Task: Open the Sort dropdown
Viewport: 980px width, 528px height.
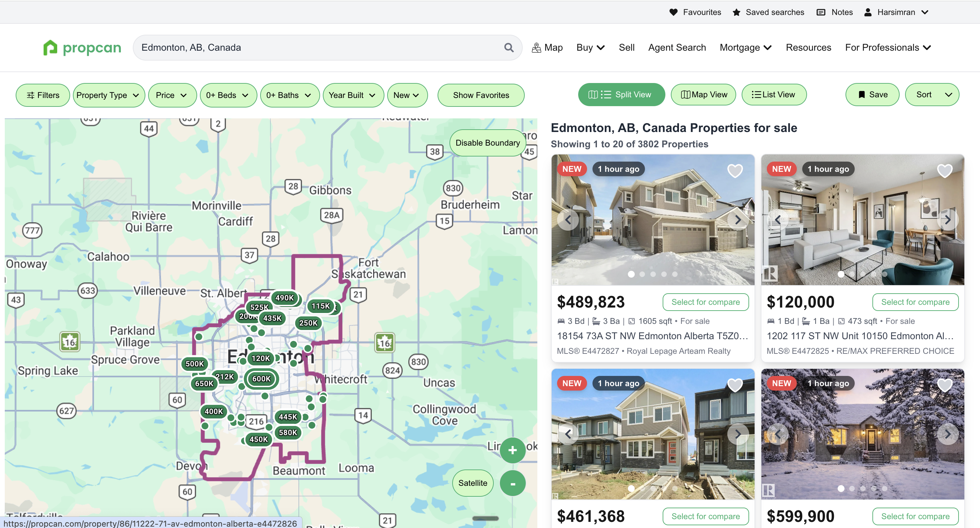Action: pyautogui.click(x=931, y=94)
